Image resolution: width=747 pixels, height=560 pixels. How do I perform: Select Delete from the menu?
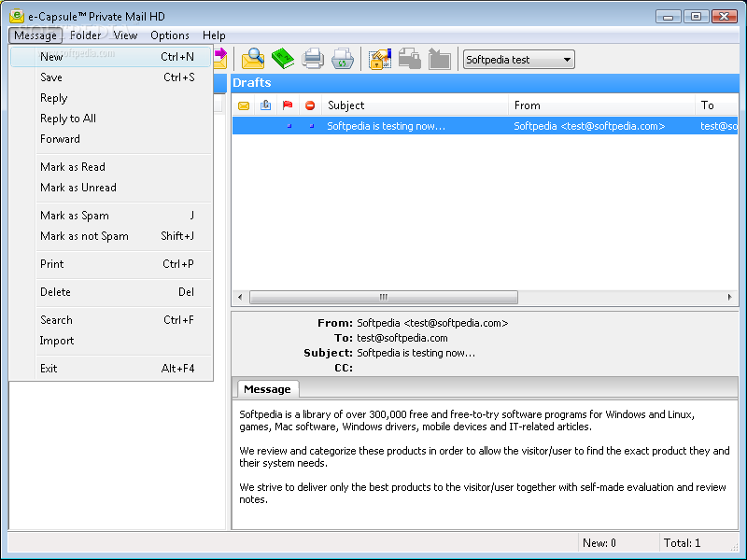point(110,292)
